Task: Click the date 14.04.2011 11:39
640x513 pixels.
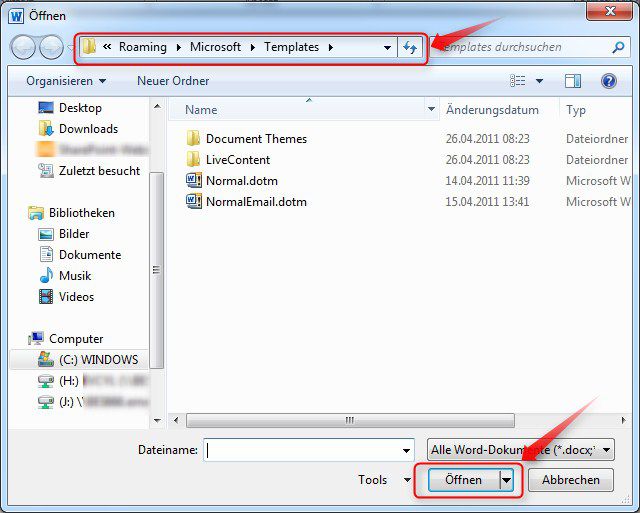Action: coord(487,180)
